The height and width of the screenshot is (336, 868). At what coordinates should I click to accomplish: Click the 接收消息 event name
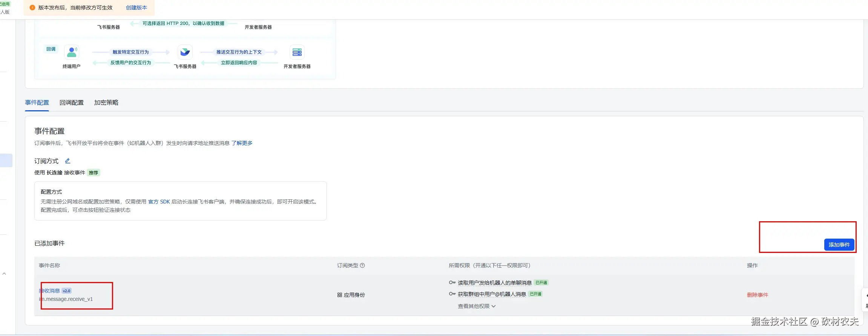pos(49,291)
